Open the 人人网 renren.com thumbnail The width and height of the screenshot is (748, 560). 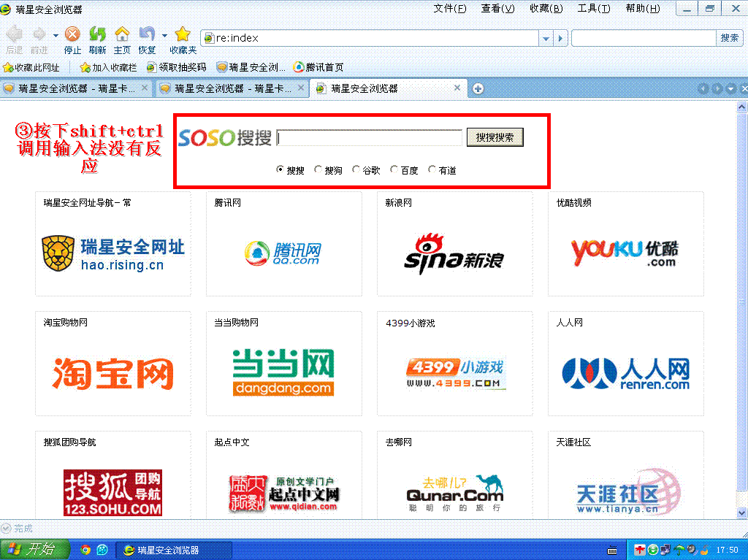pos(626,364)
